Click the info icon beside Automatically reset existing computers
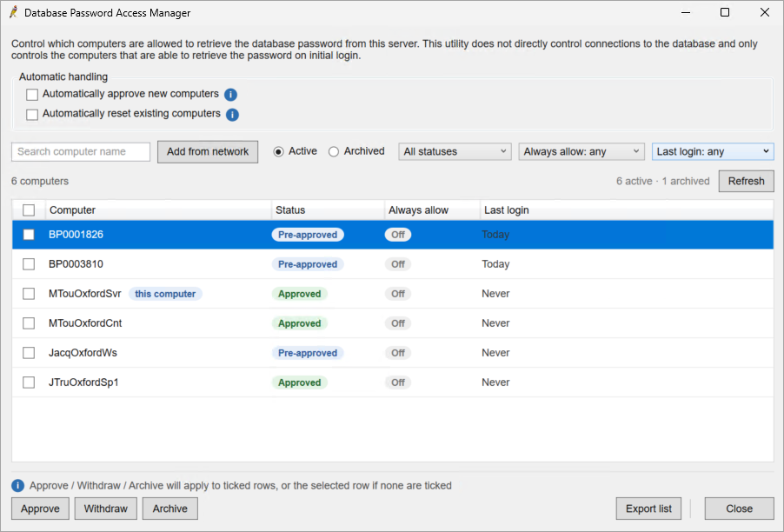The width and height of the screenshot is (784, 532). click(232, 115)
